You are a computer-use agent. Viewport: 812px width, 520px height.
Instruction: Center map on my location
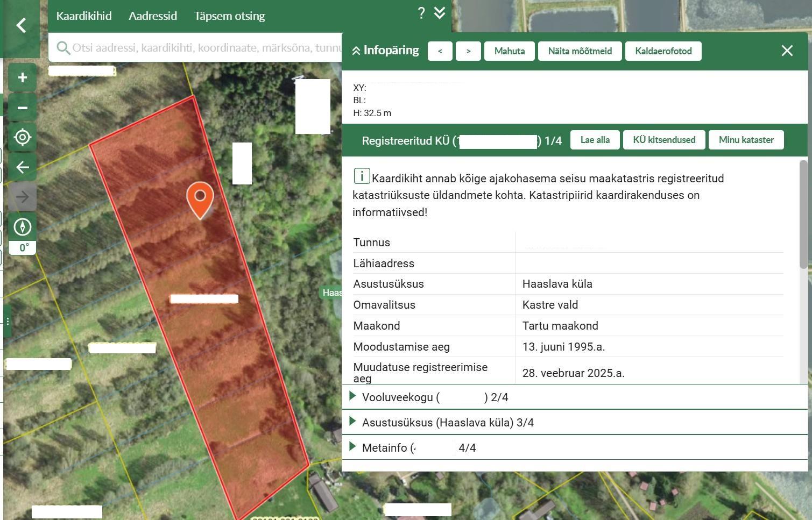pyautogui.click(x=22, y=137)
